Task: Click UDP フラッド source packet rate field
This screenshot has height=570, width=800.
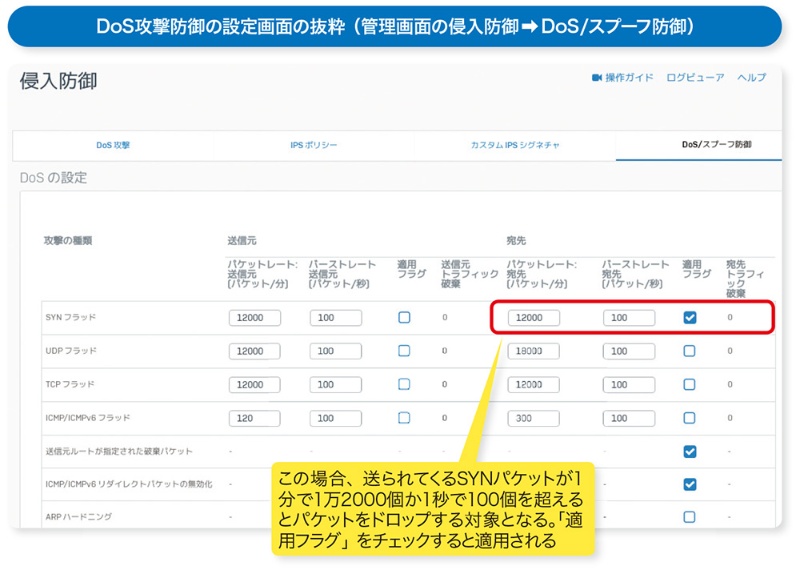Action: pos(255,351)
